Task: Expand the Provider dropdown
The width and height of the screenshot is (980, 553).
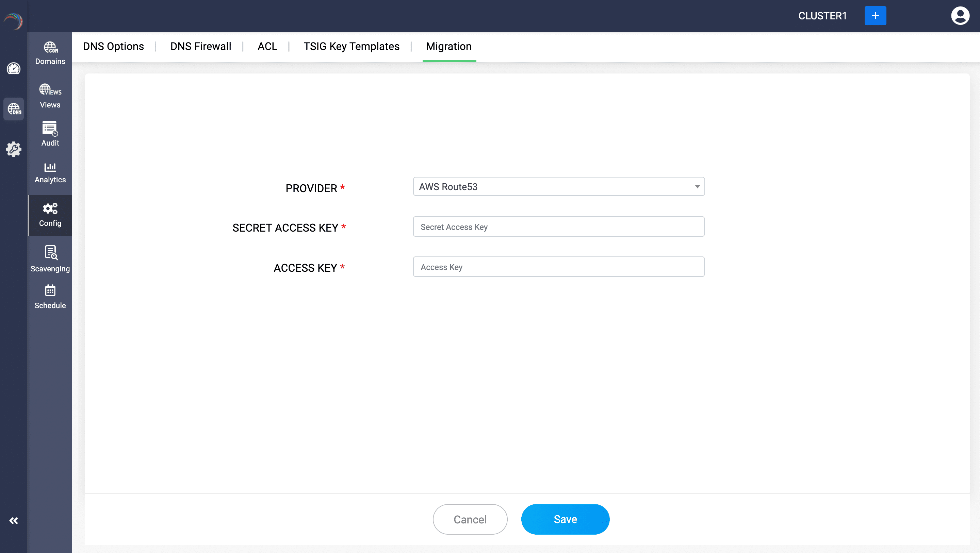Action: click(x=558, y=186)
